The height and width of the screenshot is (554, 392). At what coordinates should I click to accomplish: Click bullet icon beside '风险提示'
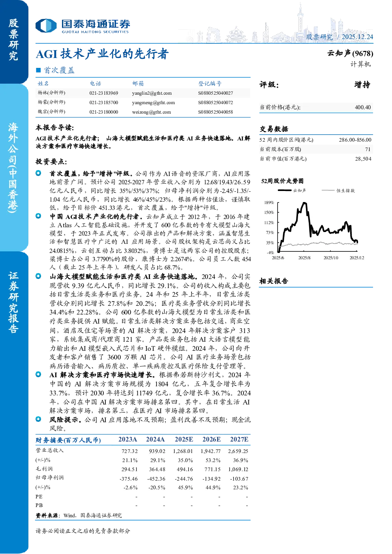(38, 419)
